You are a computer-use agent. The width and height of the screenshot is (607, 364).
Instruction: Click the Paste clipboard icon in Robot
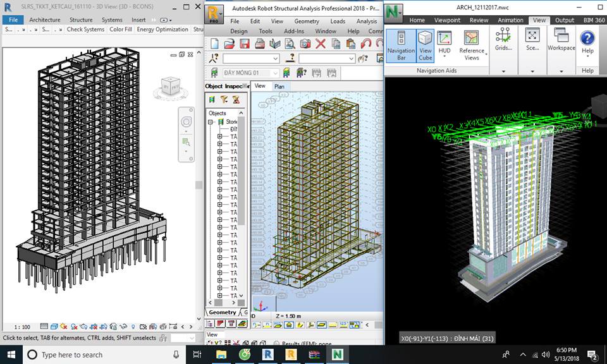[x=351, y=44]
